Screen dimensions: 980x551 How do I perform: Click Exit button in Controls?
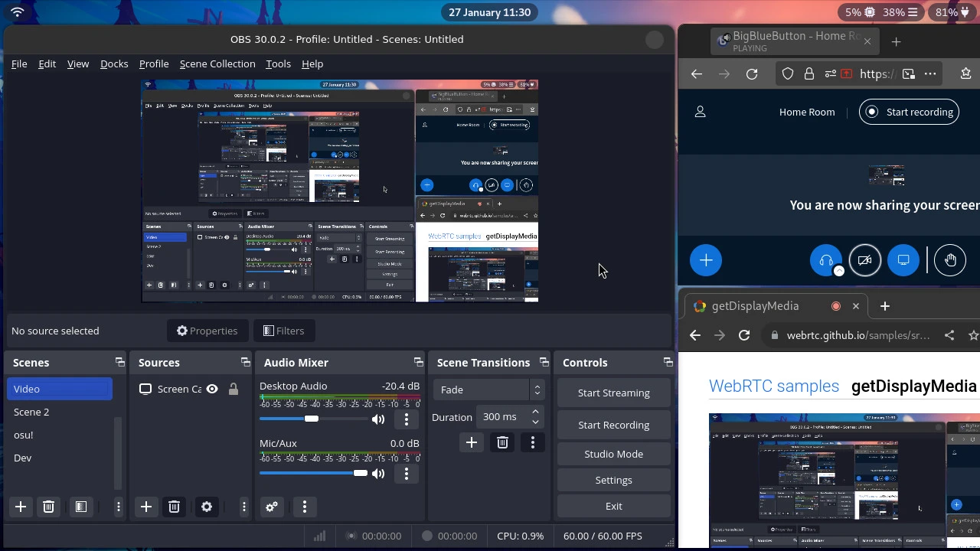coord(614,506)
